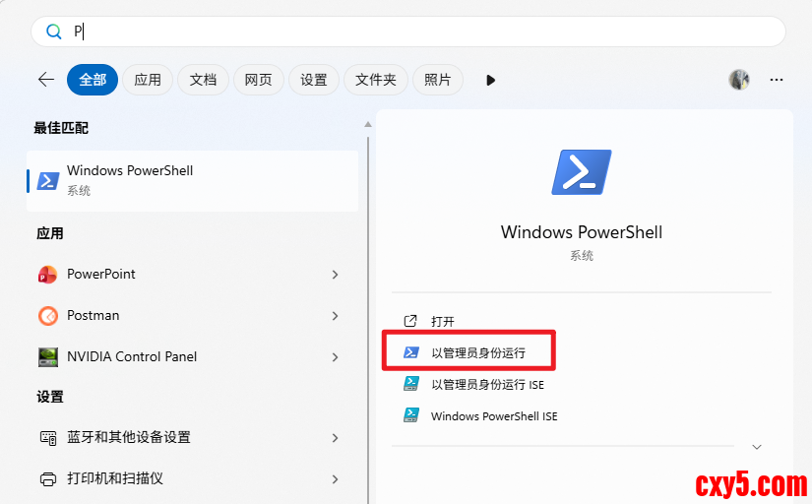The image size is (812, 504).
Task: Go back with the left arrow
Action: pyautogui.click(x=46, y=80)
